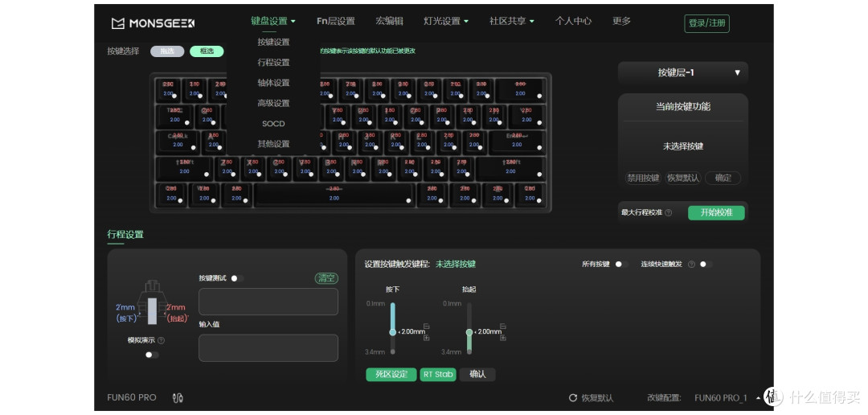The width and height of the screenshot is (868, 415).
Task: Click 恢复默认 in the key function panel
Action: [682, 179]
